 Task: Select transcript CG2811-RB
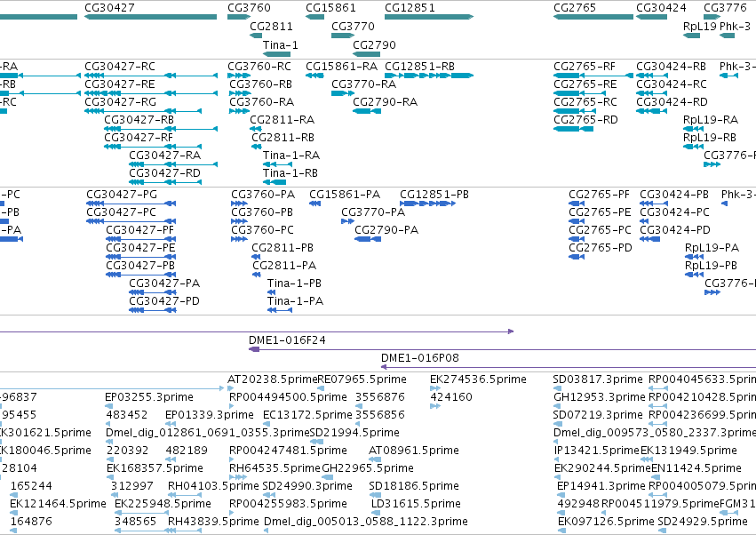coord(283,138)
